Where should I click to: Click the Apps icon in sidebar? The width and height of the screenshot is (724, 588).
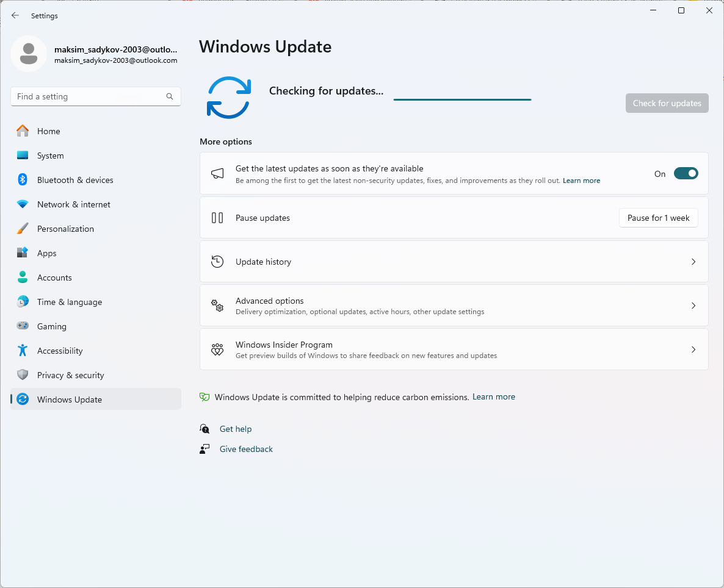(23, 253)
